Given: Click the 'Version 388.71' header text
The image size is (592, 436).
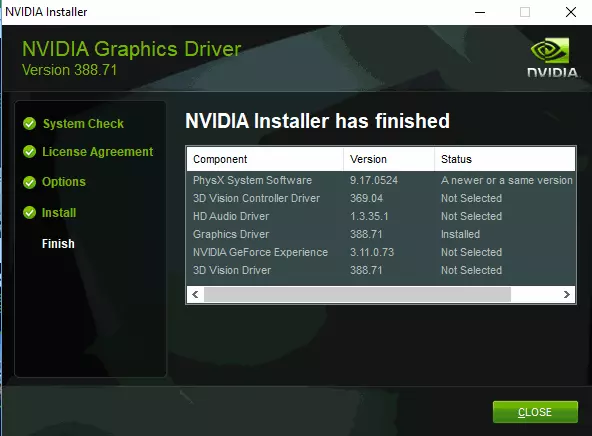Looking at the screenshot, I should (x=69, y=70).
